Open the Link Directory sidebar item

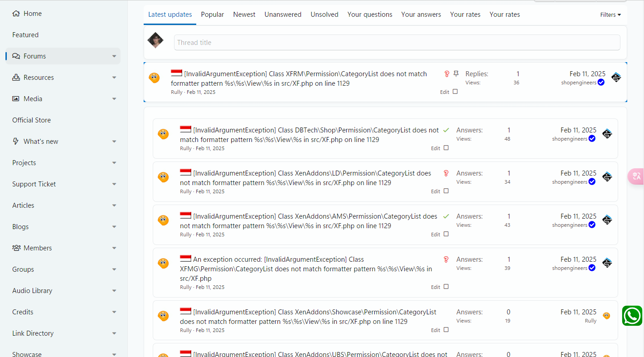tap(33, 333)
